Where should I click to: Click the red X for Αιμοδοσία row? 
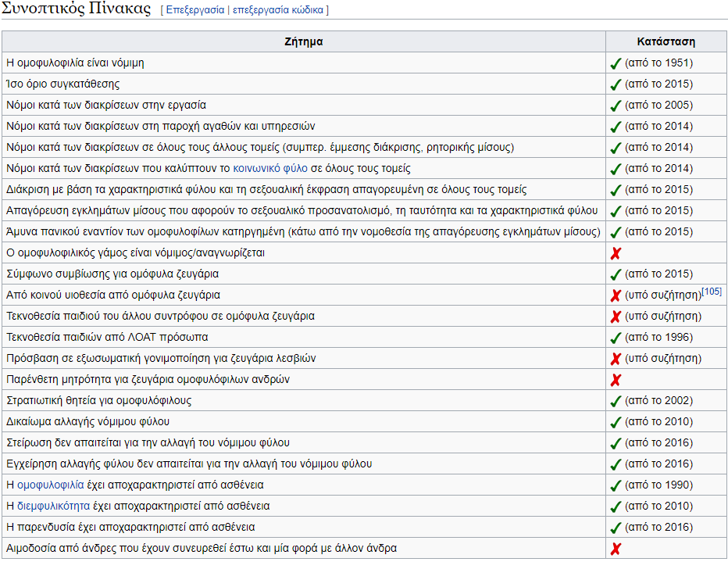tap(616, 549)
